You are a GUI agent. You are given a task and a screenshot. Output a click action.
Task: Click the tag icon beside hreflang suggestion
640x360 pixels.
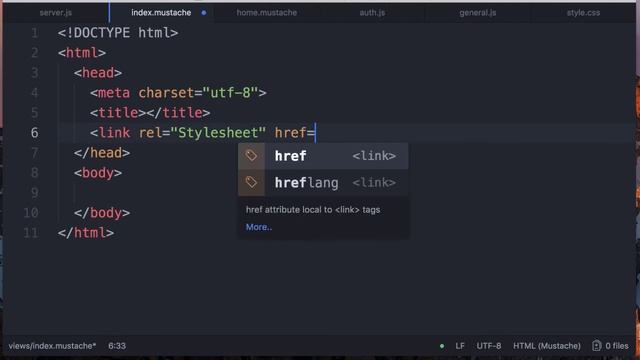click(x=251, y=182)
